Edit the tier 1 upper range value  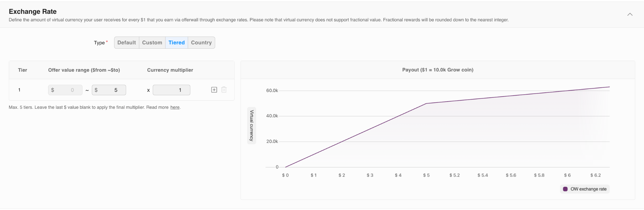[x=109, y=90]
